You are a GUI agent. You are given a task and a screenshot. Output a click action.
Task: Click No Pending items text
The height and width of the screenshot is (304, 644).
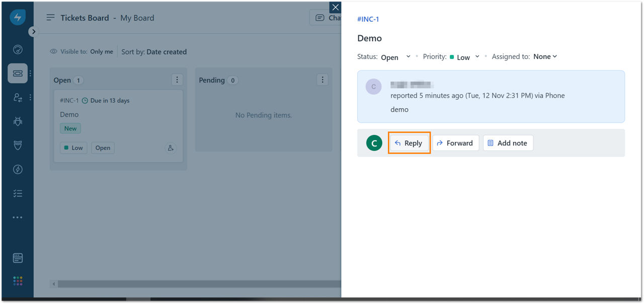[264, 115]
